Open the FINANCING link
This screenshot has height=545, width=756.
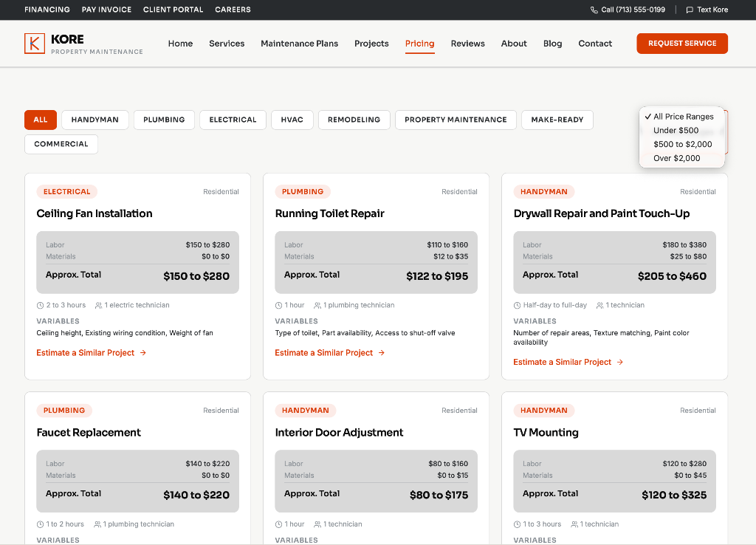click(47, 10)
